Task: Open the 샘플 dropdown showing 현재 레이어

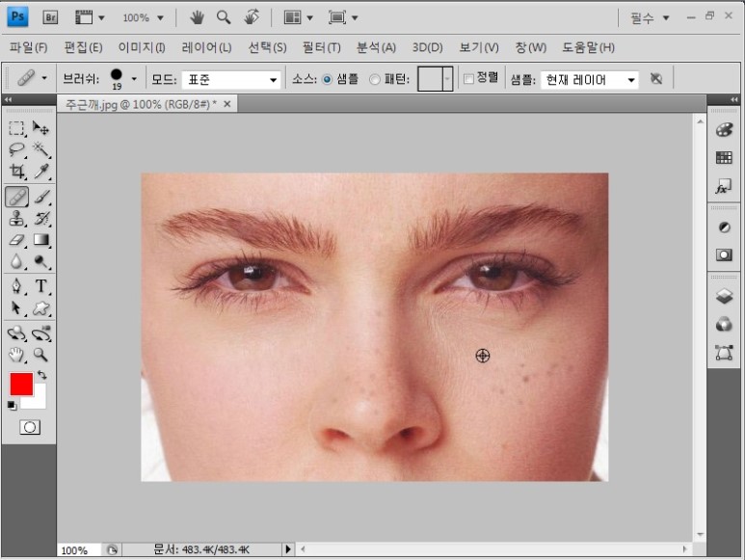Action: pos(588,79)
